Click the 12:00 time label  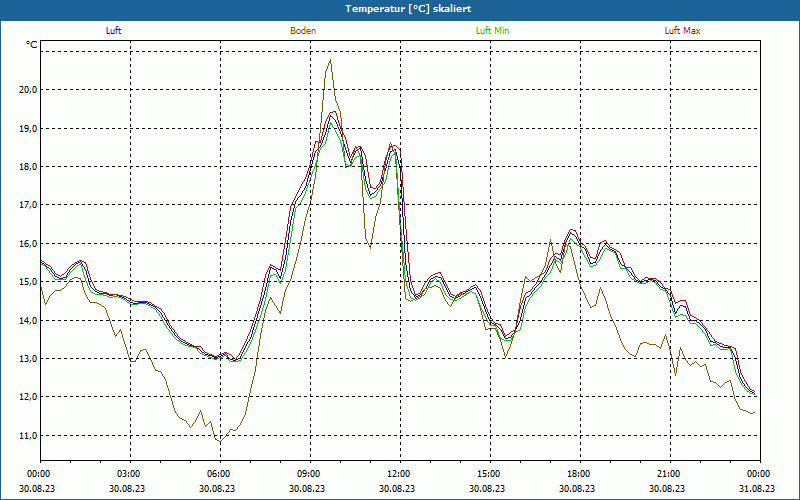tap(397, 474)
